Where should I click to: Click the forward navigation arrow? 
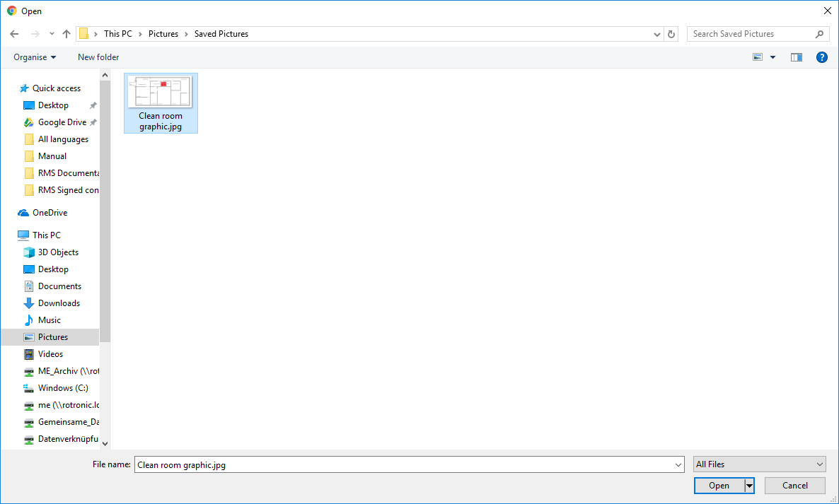pyautogui.click(x=35, y=34)
